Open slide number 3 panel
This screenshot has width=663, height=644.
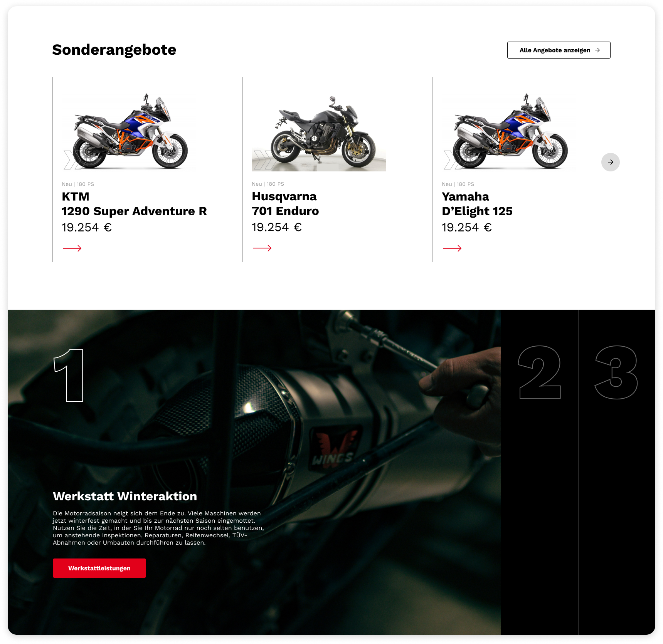click(617, 472)
